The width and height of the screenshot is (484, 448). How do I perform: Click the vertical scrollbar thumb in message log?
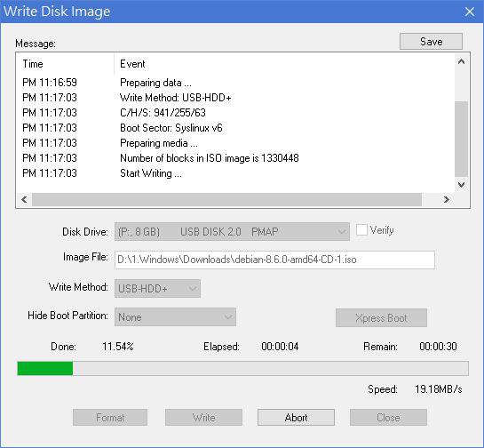(462, 139)
